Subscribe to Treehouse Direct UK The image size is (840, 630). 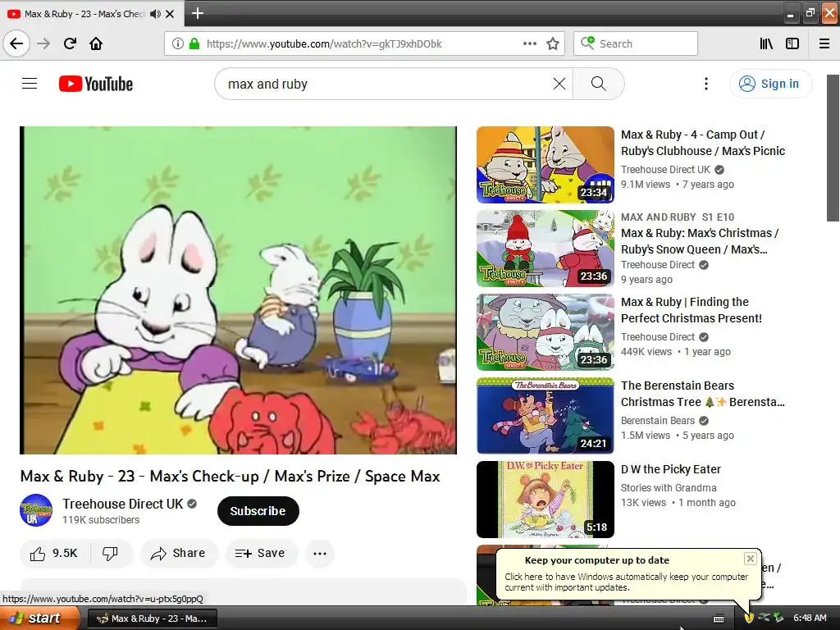click(258, 510)
